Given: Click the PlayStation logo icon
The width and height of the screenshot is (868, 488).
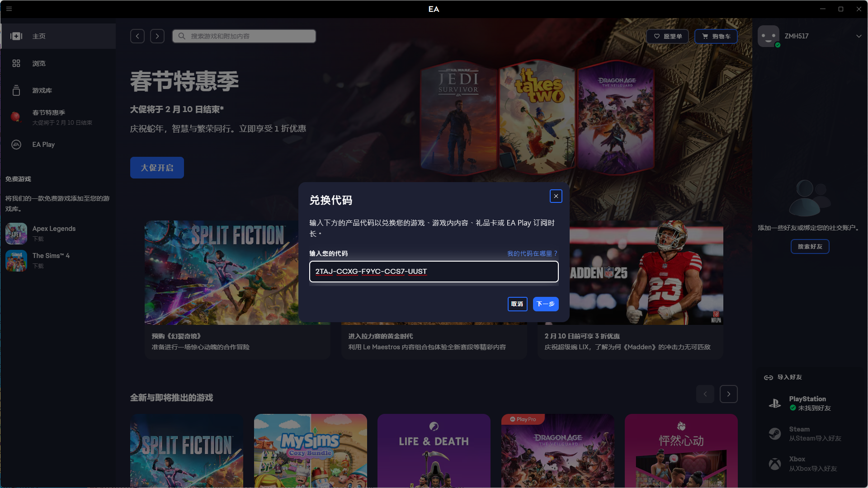Looking at the screenshot, I should (x=775, y=404).
